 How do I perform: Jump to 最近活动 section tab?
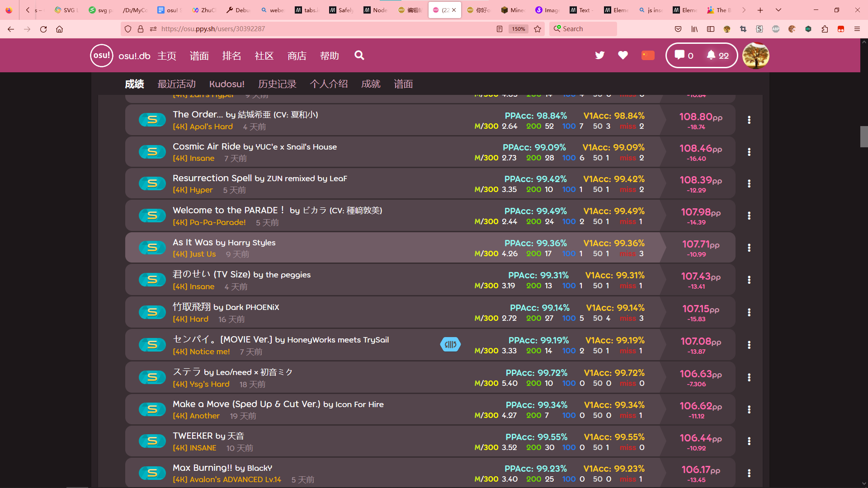tap(177, 84)
